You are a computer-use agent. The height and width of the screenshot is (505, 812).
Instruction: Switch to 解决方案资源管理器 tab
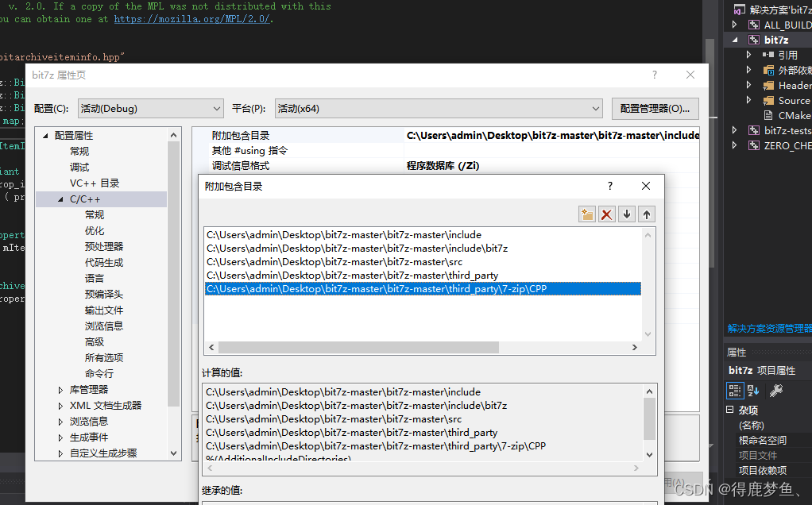click(x=770, y=328)
